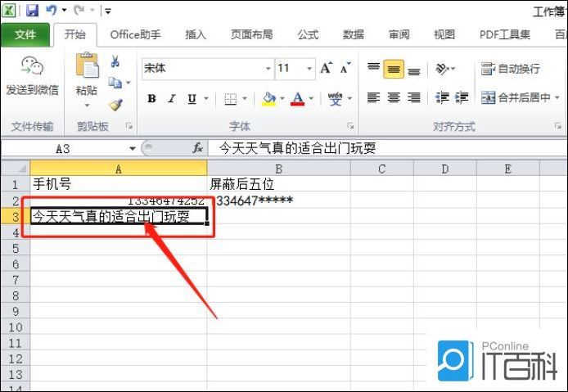Click the Redo arrow icon
This screenshot has height=392, width=568.
[79, 10]
